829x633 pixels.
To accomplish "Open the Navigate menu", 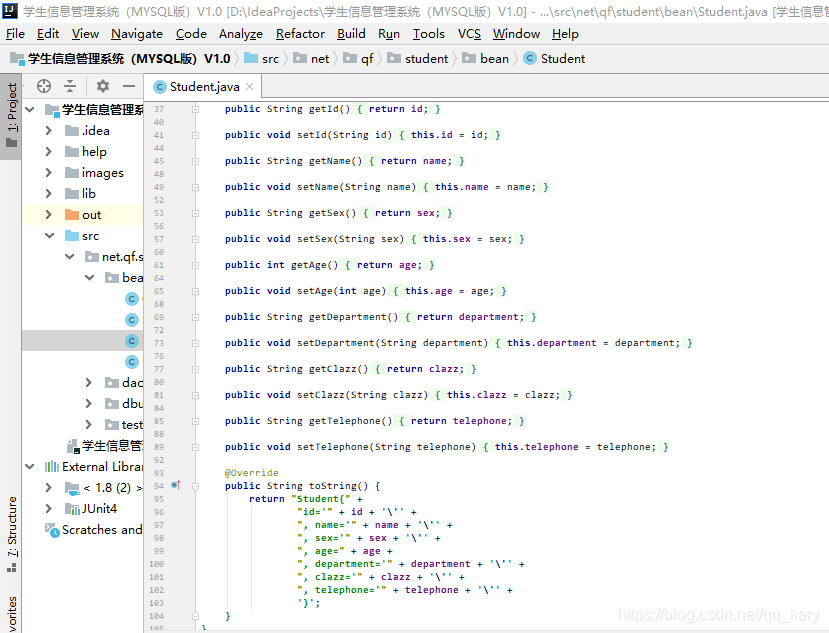I will (x=137, y=34).
